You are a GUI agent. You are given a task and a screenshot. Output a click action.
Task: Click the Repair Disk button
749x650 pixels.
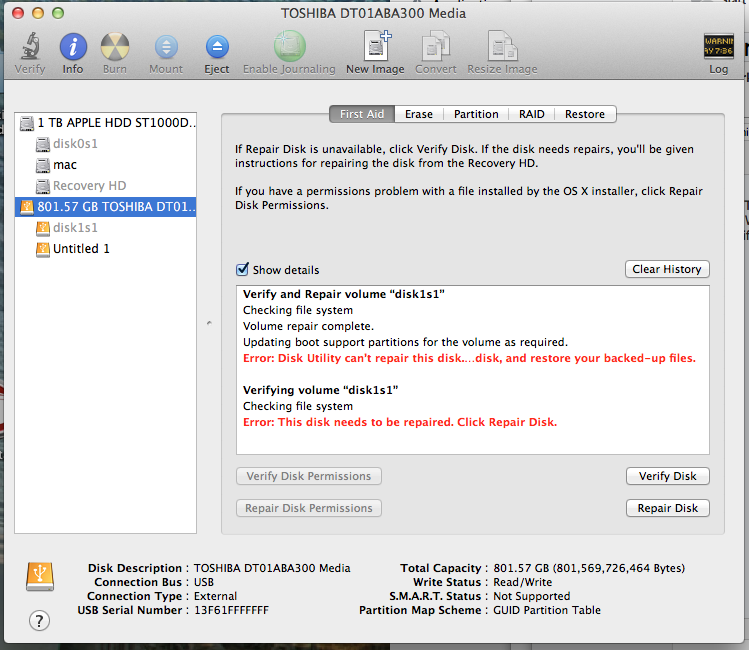[667, 508]
